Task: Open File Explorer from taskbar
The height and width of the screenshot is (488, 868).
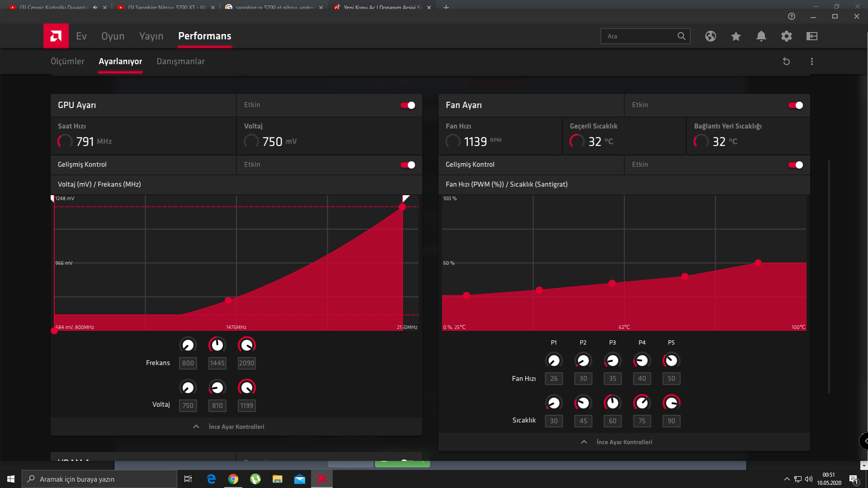Action: coord(278,479)
